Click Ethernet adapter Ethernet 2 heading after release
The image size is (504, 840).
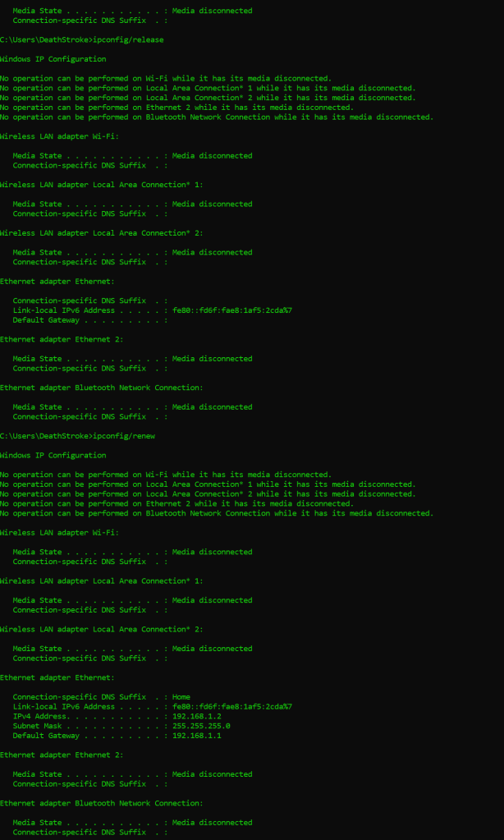click(x=62, y=339)
